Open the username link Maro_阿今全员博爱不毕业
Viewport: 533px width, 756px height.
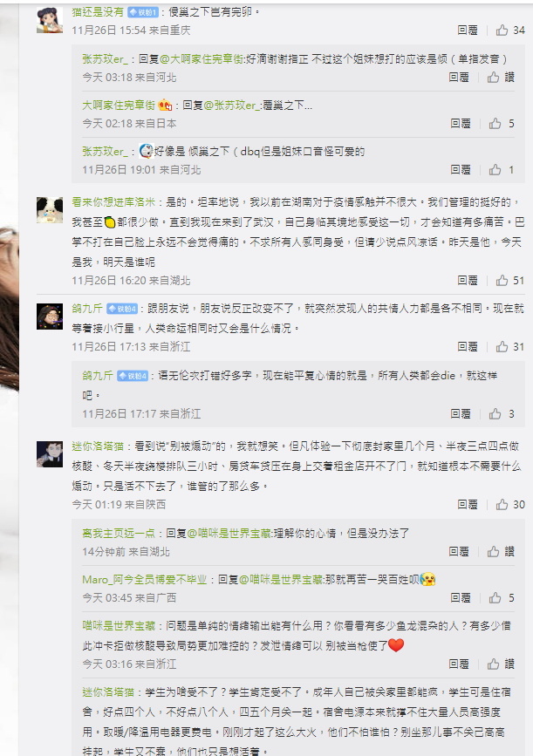click(x=144, y=580)
